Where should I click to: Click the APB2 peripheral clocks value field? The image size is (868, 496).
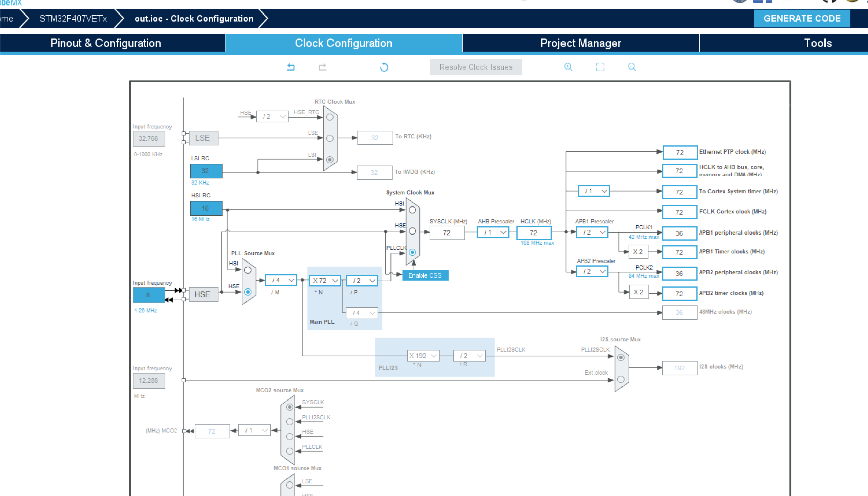click(x=679, y=274)
